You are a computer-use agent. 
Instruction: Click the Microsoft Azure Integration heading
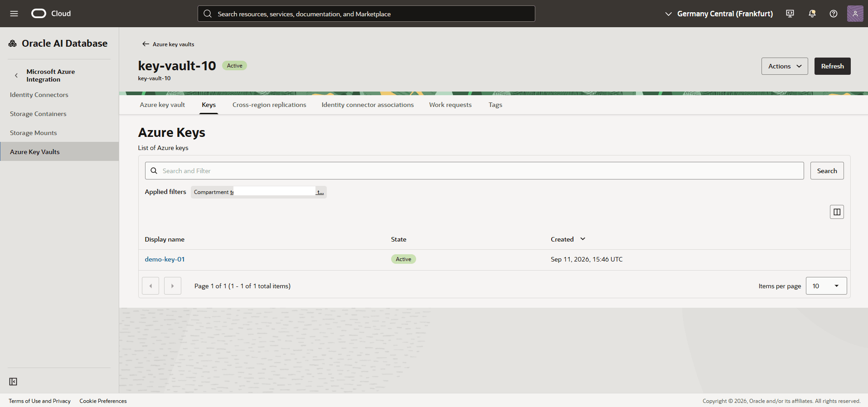pos(51,76)
